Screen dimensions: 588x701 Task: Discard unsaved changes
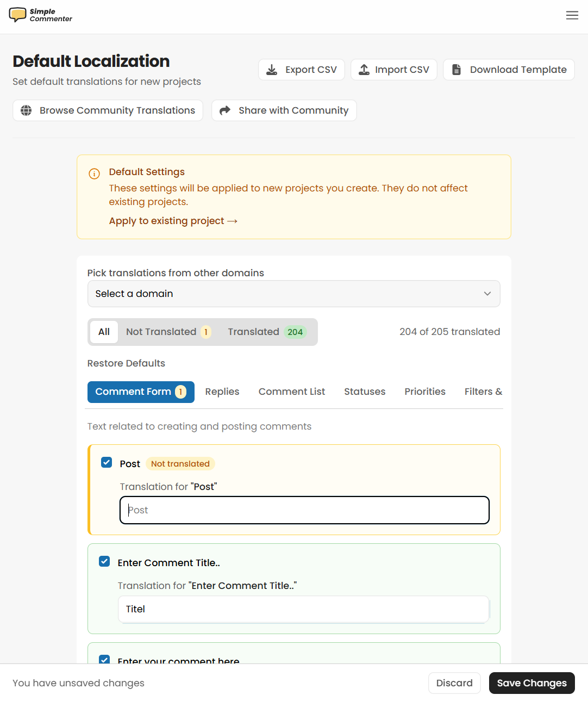[x=454, y=683]
